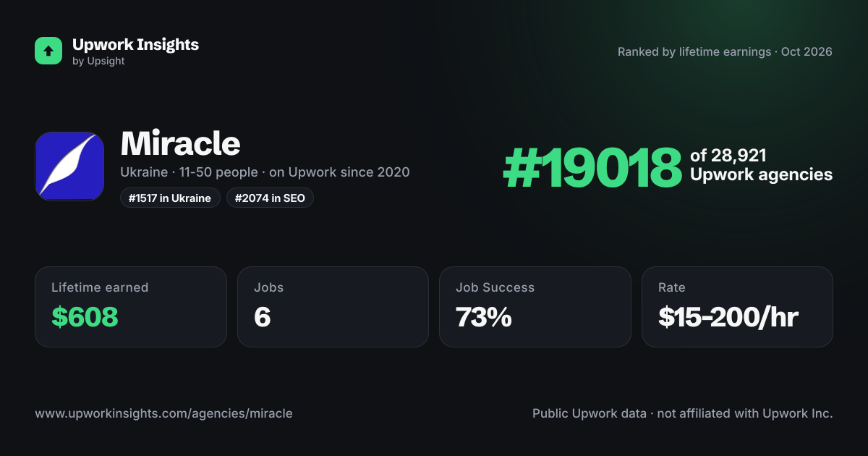Click the $608 earnings value

[85, 317]
